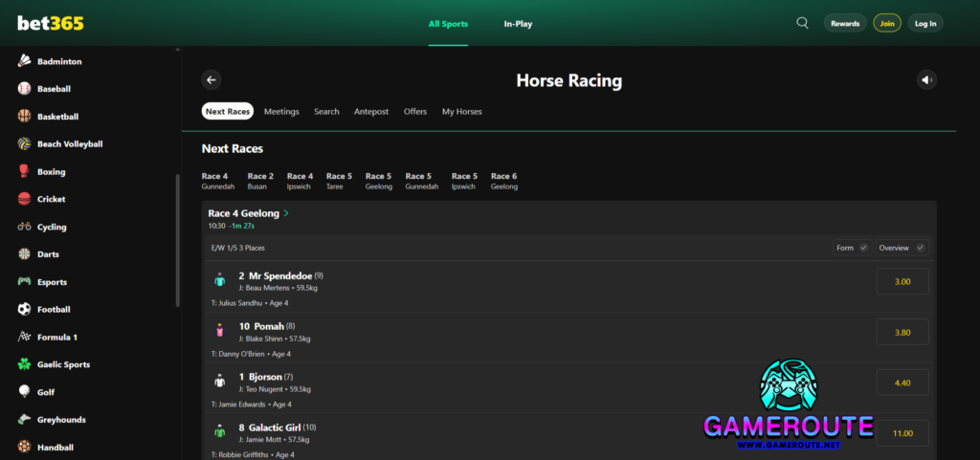Click the Golf ball icon
The image size is (980, 460).
click(x=24, y=392)
